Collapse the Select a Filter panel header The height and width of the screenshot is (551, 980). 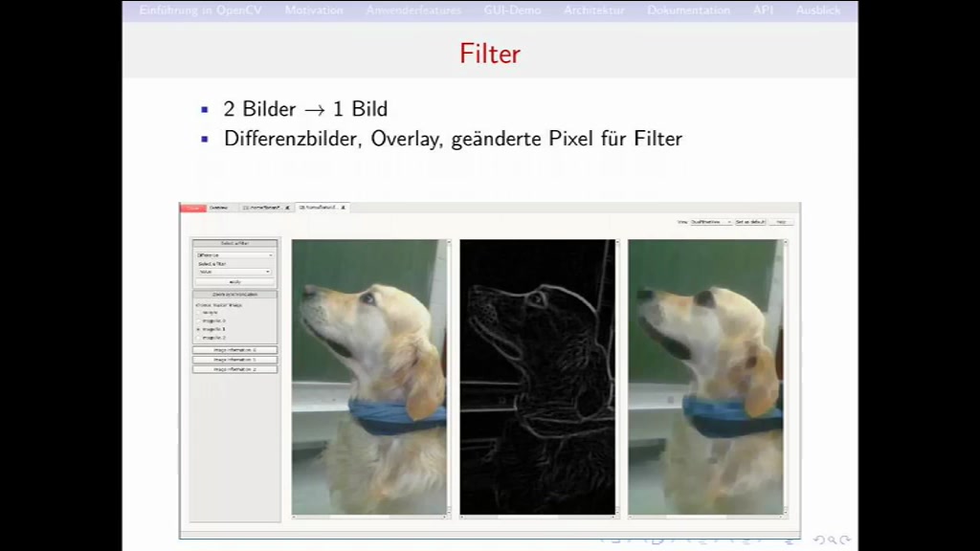click(234, 243)
